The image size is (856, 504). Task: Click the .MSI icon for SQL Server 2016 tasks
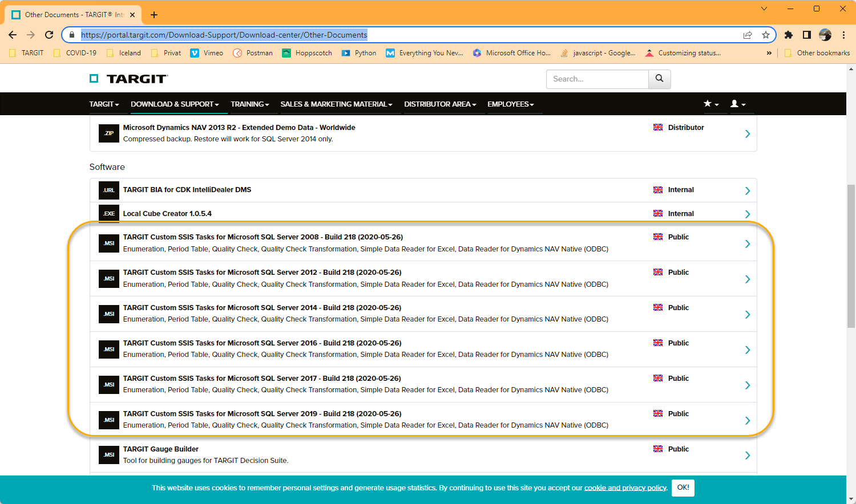(x=109, y=349)
